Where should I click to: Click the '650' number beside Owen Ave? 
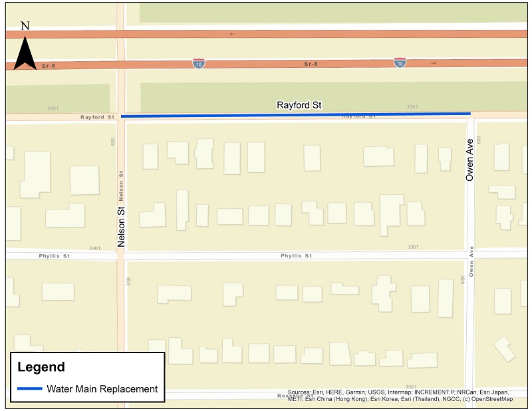coord(463,280)
